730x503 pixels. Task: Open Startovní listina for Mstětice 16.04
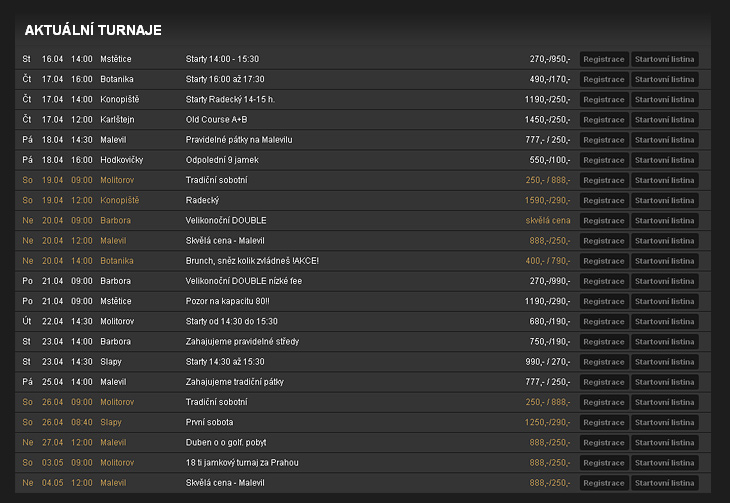pyautogui.click(x=664, y=59)
